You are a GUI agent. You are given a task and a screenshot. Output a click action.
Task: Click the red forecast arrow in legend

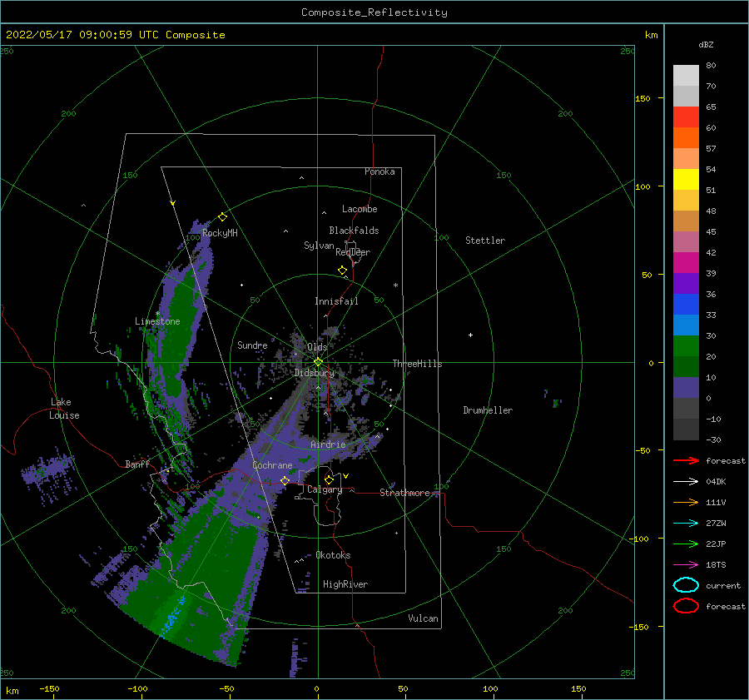click(x=686, y=460)
